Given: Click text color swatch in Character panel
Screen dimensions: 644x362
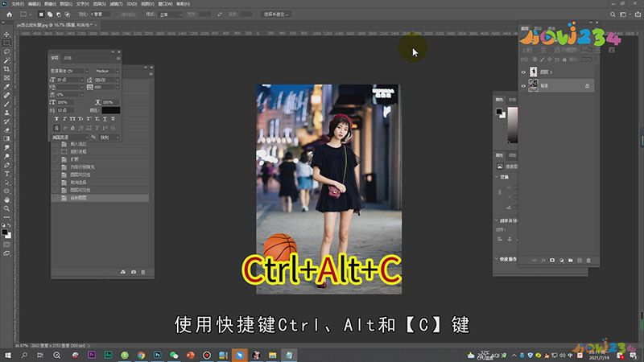Looking at the screenshot, I should tap(111, 110).
